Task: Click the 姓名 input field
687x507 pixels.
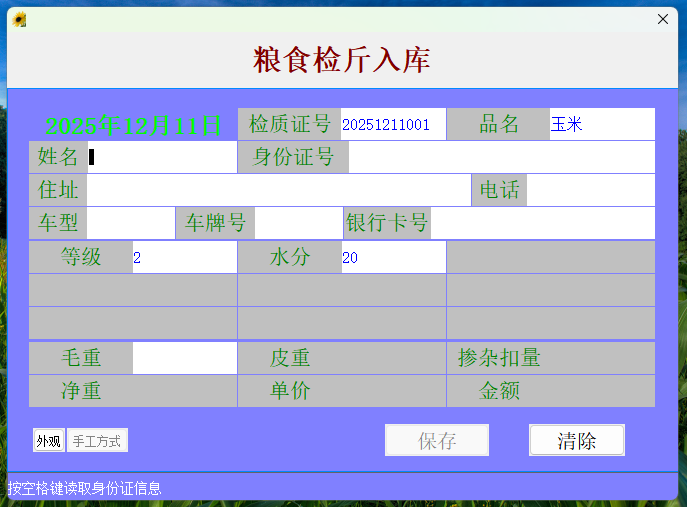Action: [x=162, y=157]
